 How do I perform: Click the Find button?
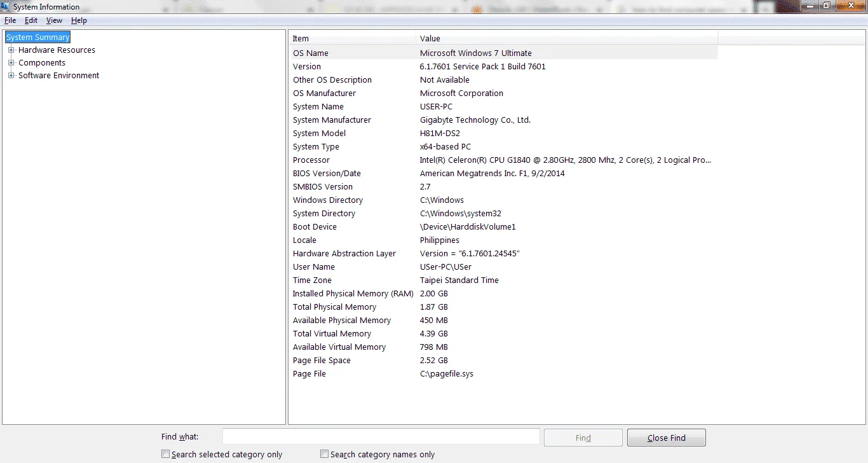pyautogui.click(x=583, y=438)
